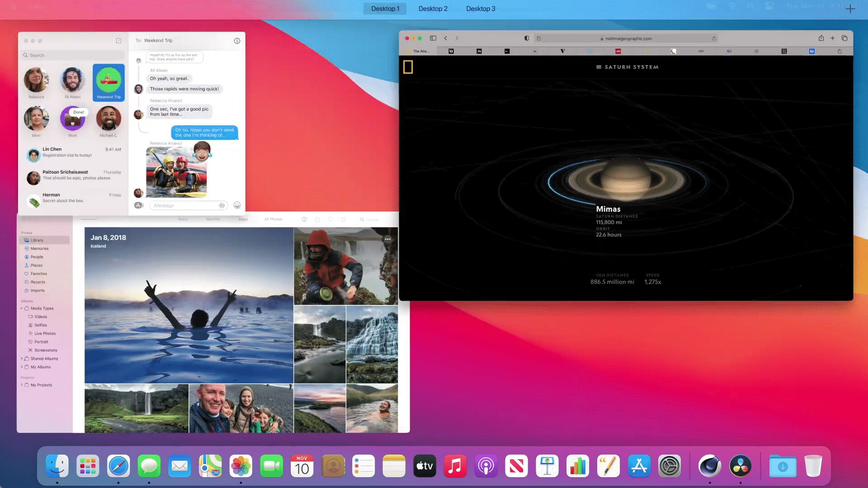The image size is (868, 488).
Task: Open conversation details with the info button
Action: tap(237, 40)
